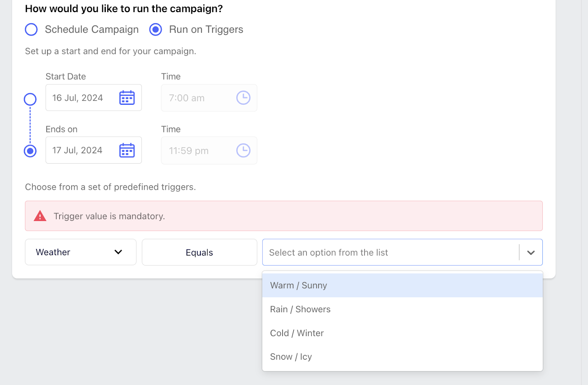Select the Run on Triggers option

point(156,29)
